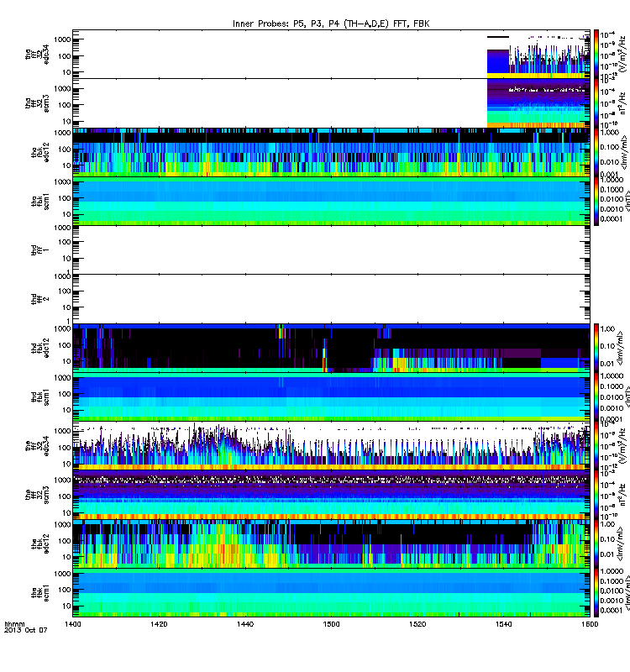Click the color bar of tha fbk edc12 panel
The width and height of the screenshot is (630, 672).
[x=596, y=152]
